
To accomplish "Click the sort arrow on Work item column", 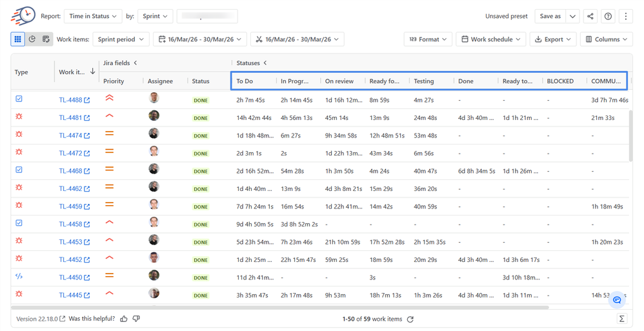I will pos(93,72).
